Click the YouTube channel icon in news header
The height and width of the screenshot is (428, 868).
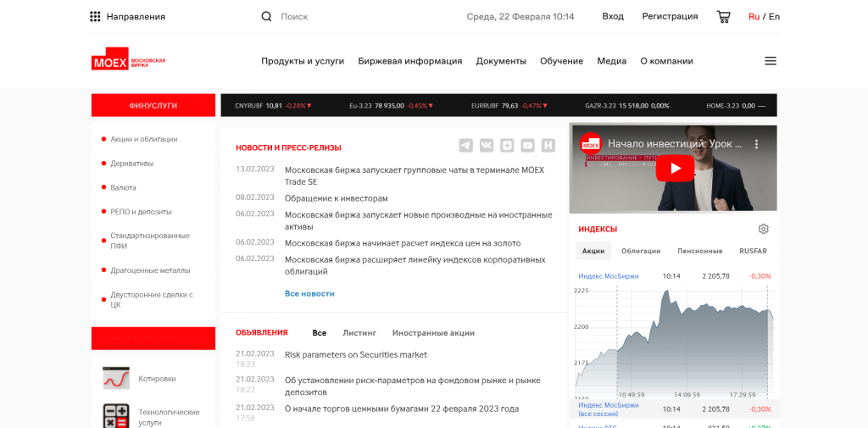pyautogui.click(x=528, y=146)
